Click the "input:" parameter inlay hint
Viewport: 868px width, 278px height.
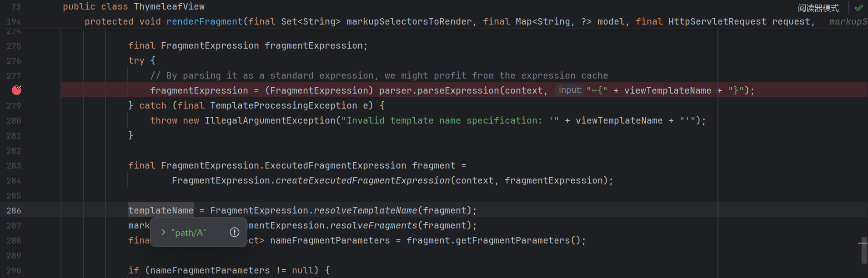coord(570,90)
